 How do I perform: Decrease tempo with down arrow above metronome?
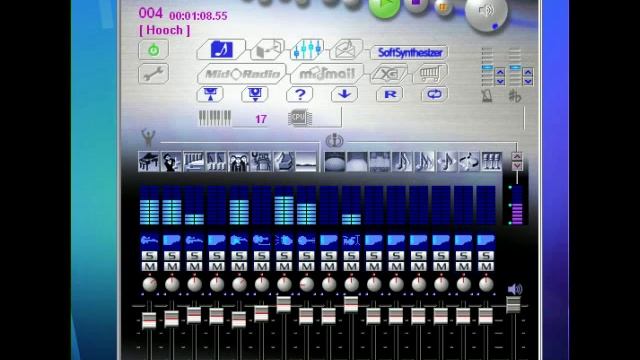pos(500,81)
